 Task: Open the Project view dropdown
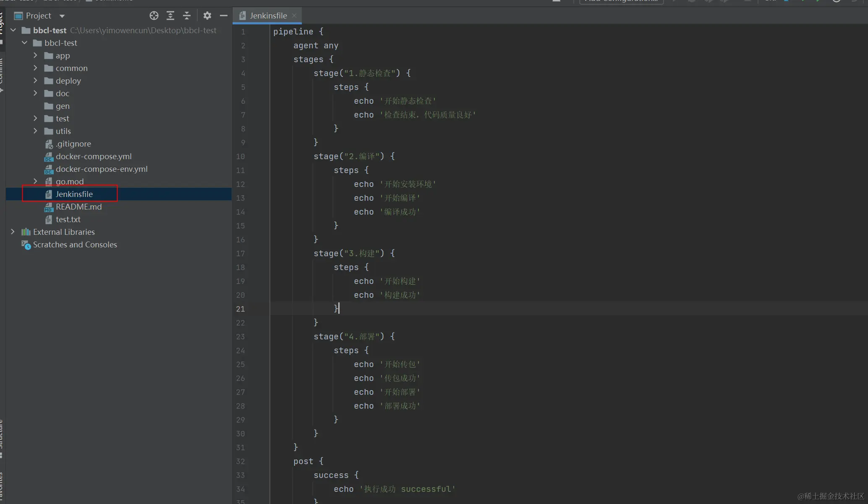(x=62, y=16)
